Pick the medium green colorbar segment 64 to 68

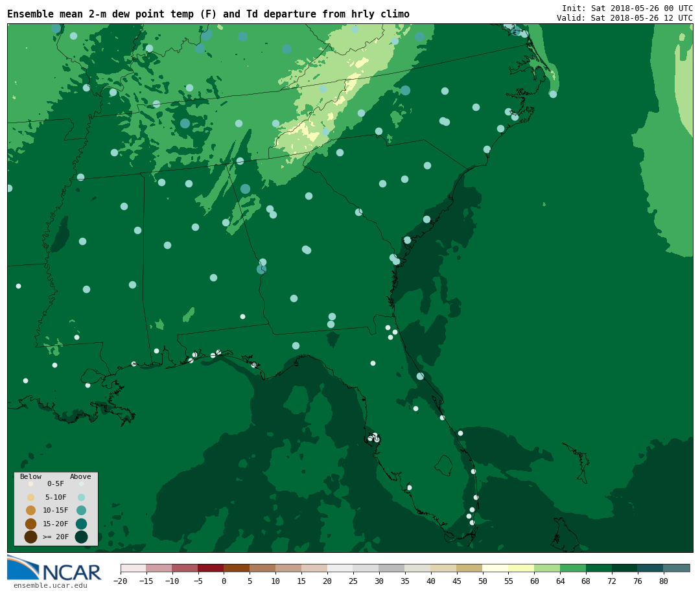coord(573,568)
